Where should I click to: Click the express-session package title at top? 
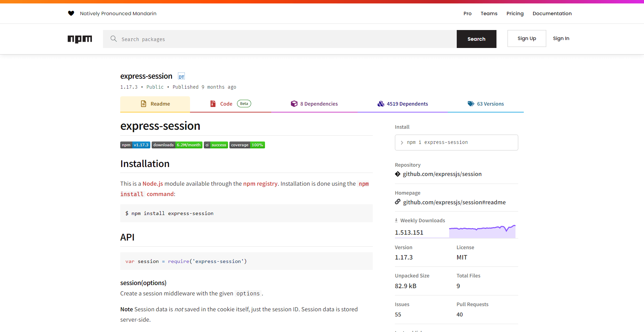146,76
